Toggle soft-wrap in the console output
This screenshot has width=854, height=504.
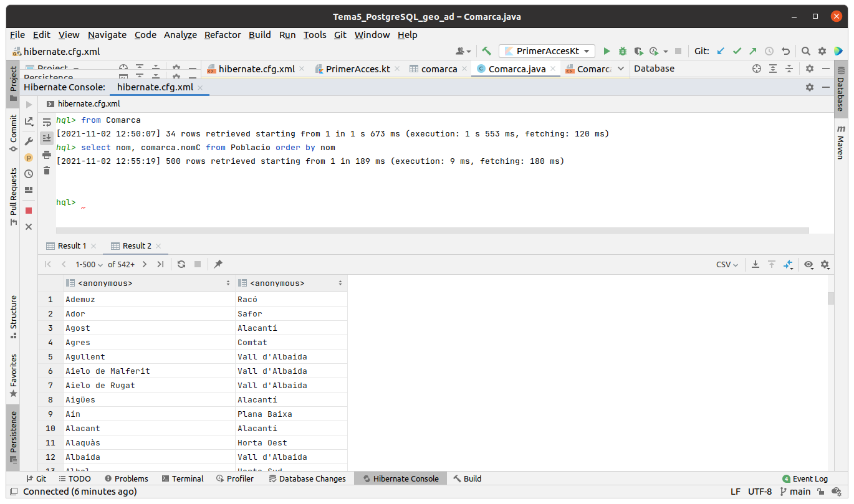pos(47,122)
